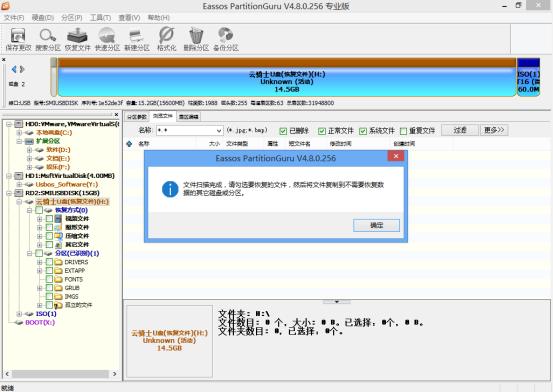This screenshot has height=392, width=553.
Task: Expand the ISO(1) partition tree node
Action: 19,314
